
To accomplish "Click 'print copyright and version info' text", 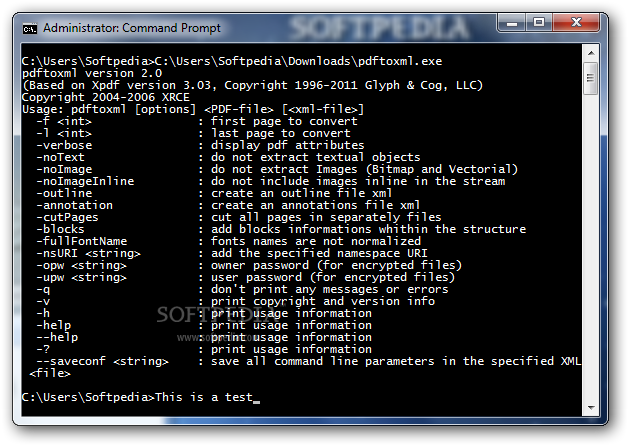I will (323, 302).
